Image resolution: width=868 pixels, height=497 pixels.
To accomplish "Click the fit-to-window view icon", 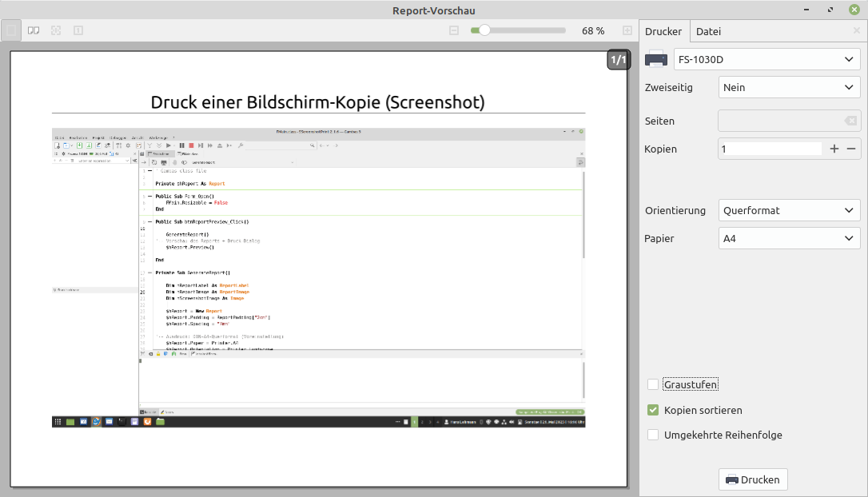I will click(x=56, y=30).
